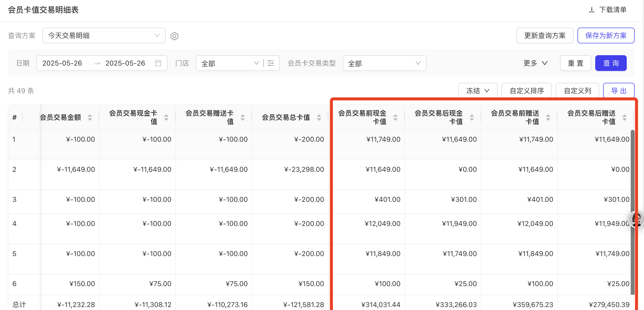Click total ¥314,031.44 in summary row
This screenshot has width=644, height=310.
(381, 304)
